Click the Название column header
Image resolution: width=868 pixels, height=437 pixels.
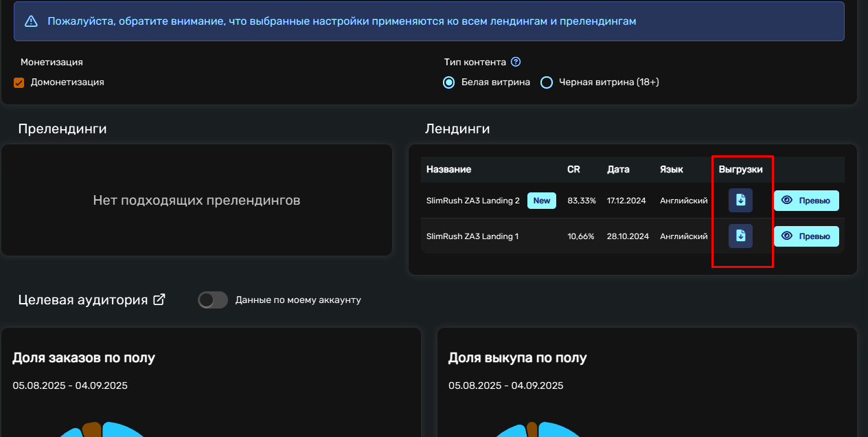tap(448, 170)
